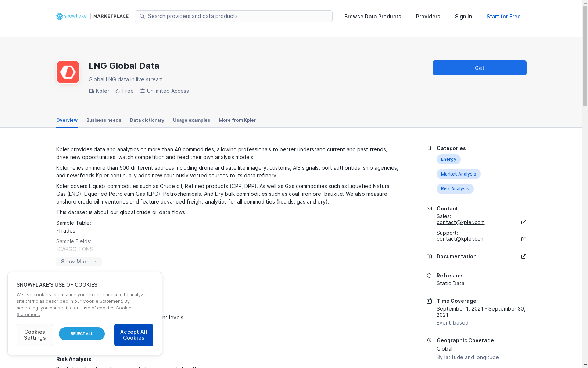Click the scrollbar down arrow
Screen dimensions: 588x368
585,365
